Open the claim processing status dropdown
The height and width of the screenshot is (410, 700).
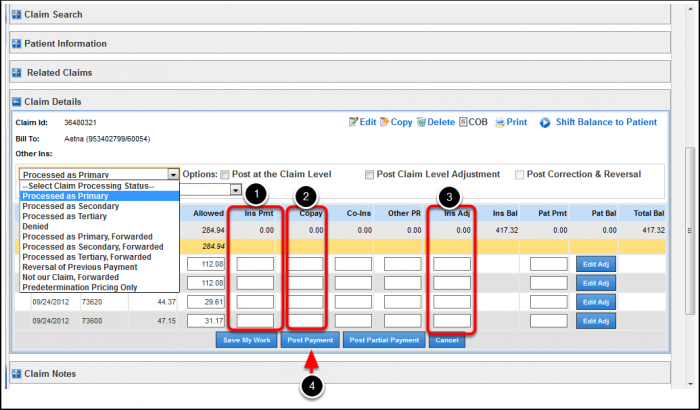173,174
